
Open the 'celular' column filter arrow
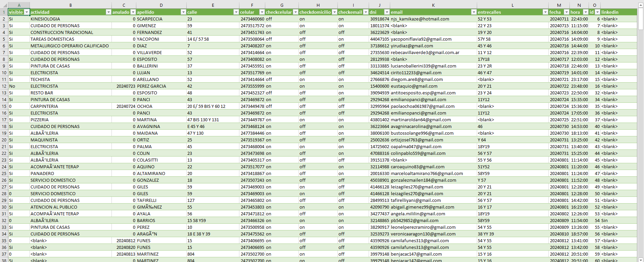point(262,12)
